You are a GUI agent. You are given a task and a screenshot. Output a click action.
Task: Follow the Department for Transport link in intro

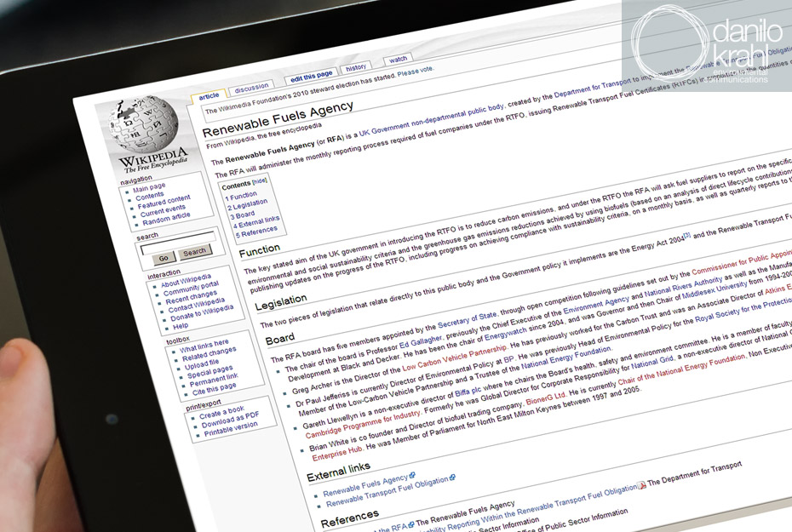(x=592, y=89)
